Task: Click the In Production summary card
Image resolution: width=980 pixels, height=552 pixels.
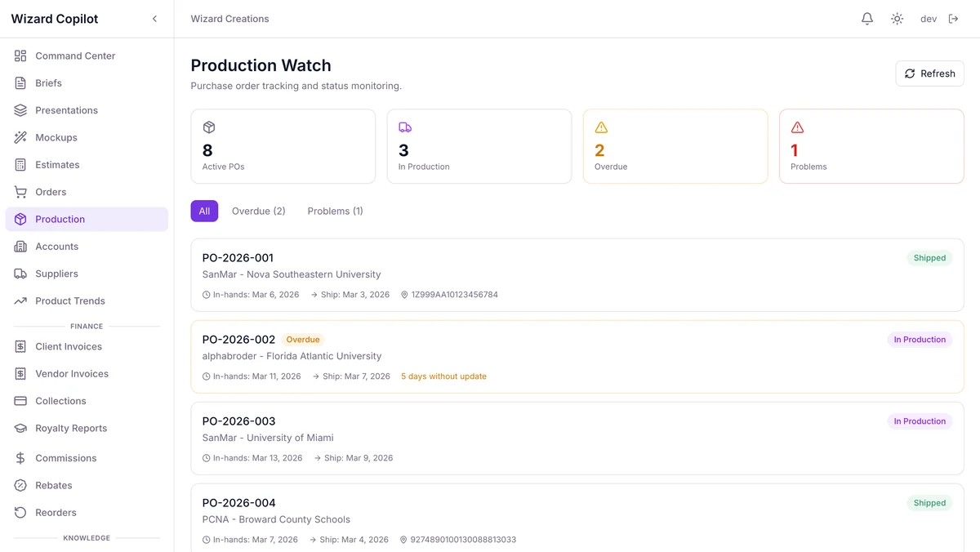Action: 479,146
